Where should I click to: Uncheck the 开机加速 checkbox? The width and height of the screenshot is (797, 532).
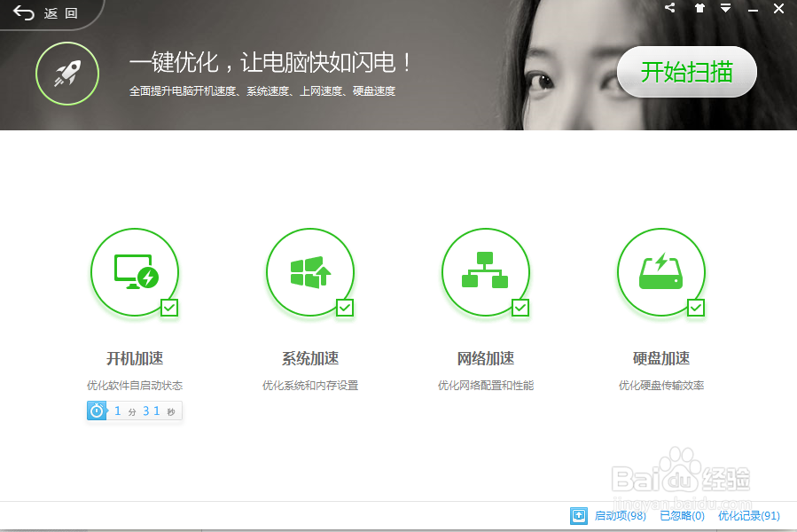tap(169, 308)
